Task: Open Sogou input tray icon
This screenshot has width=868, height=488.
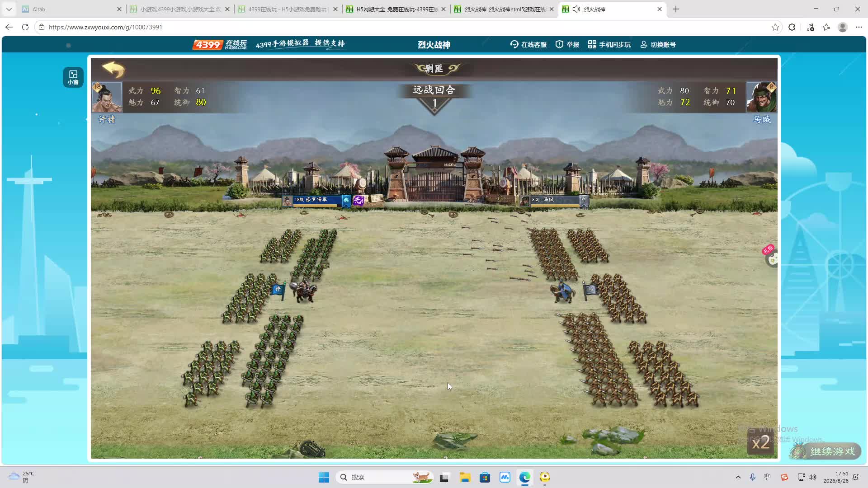Action: pos(784,477)
